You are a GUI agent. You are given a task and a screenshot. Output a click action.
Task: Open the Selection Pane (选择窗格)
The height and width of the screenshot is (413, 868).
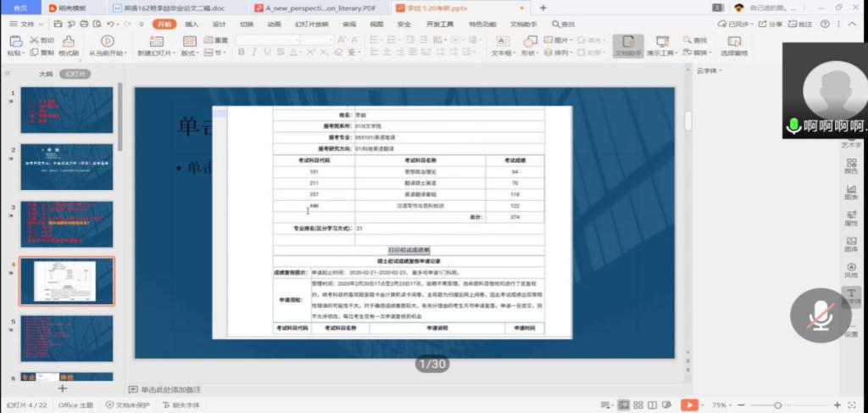coord(734,44)
